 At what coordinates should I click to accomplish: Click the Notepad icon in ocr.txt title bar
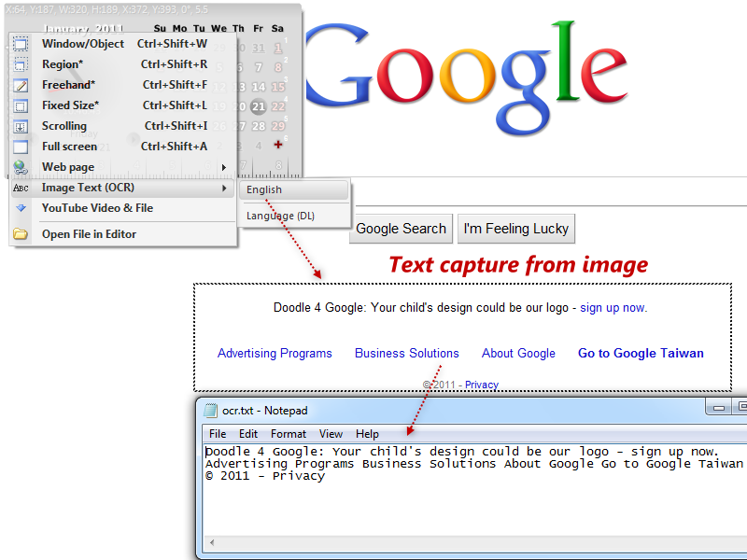[x=210, y=411]
